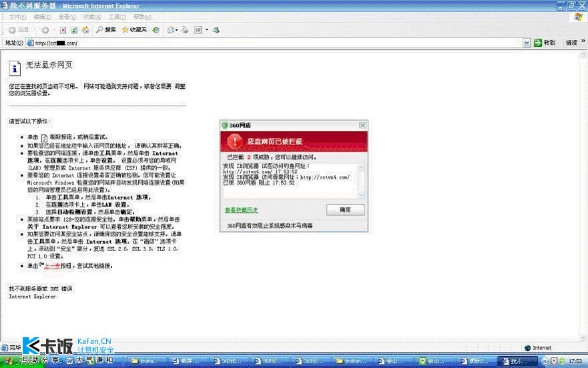
Task: Click the Stop loading icon in toolbar
Action: click(63, 30)
